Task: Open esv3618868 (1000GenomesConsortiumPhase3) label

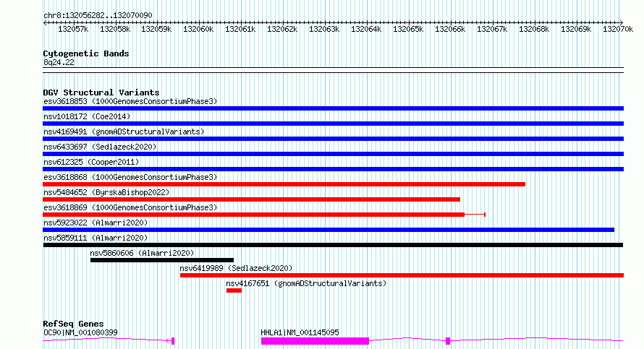Action: [130, 177]
